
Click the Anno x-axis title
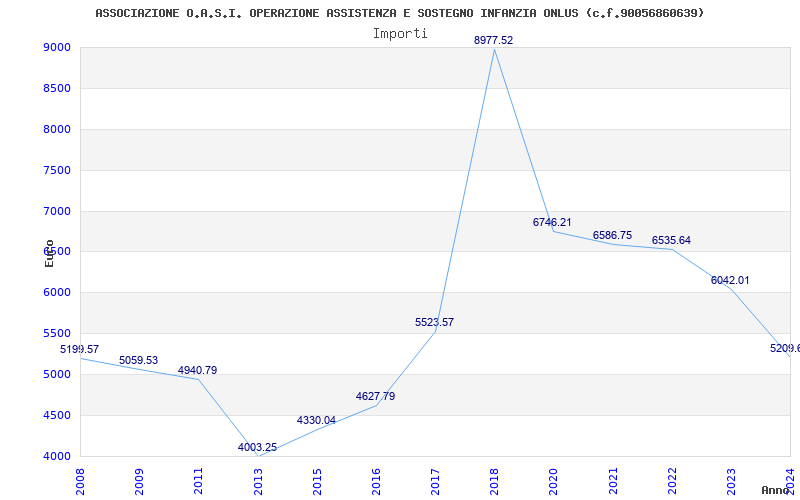[x=776, y=490]
